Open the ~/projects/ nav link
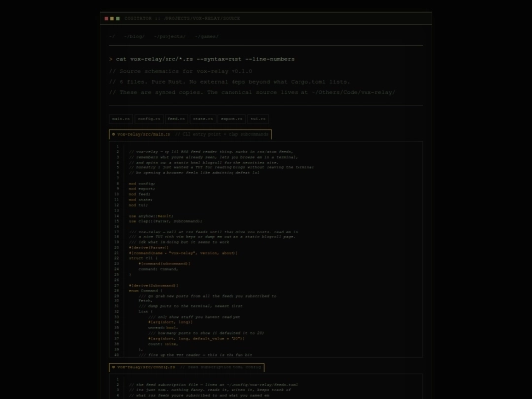This screenshot has height=399, width=532. coord(169,36)
